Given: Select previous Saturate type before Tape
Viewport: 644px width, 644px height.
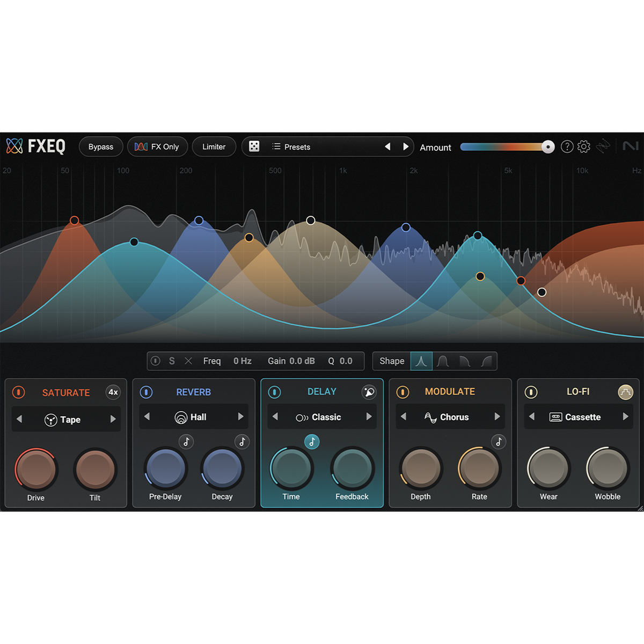Looking at the screenshot, I should point(19,419).
